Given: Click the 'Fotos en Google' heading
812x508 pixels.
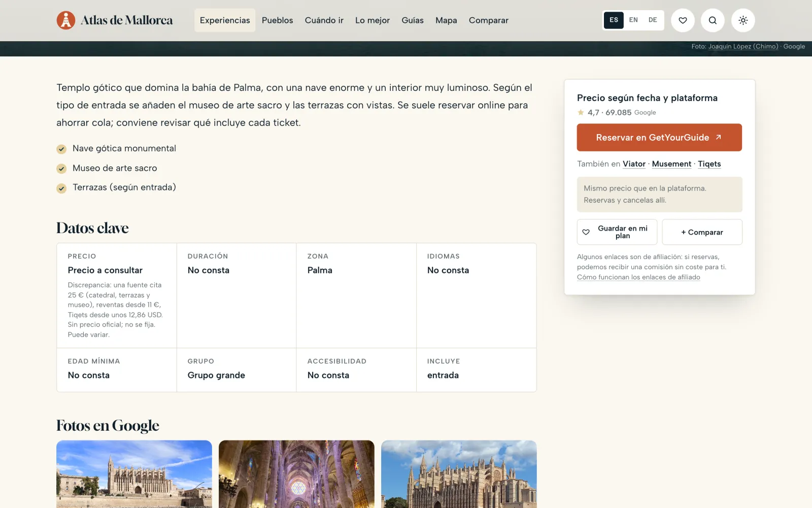Looking at the screenshot, I should [x=108, y=426].
